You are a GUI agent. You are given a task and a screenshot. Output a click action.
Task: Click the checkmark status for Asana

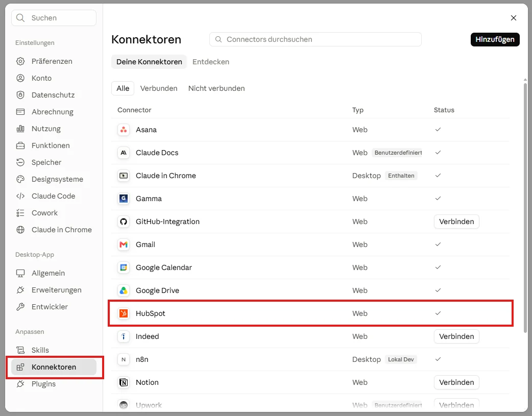click(x=438, y=129)
